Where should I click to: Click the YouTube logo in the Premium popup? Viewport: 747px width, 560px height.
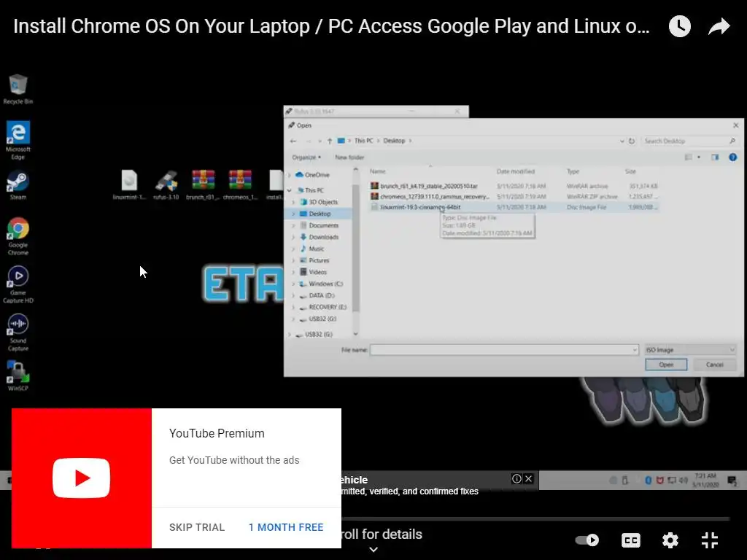(x=82, y=478)
